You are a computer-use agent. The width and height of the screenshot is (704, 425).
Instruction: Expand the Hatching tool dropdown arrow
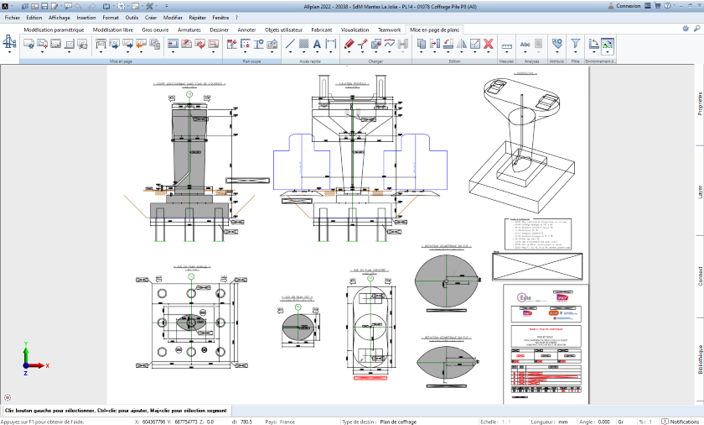(304, 52)
